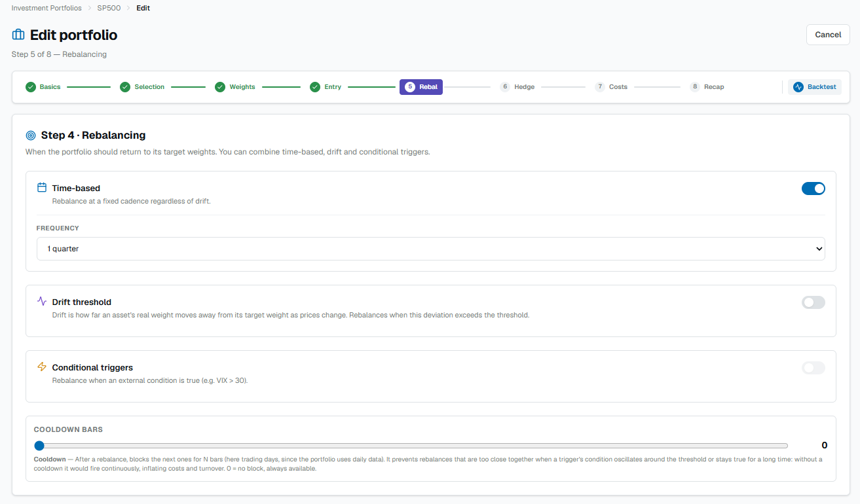Click the lightning bolt icon for Conditional triggers
The width and height of the screenshot is (860, 504).
(x=42, y=367)
